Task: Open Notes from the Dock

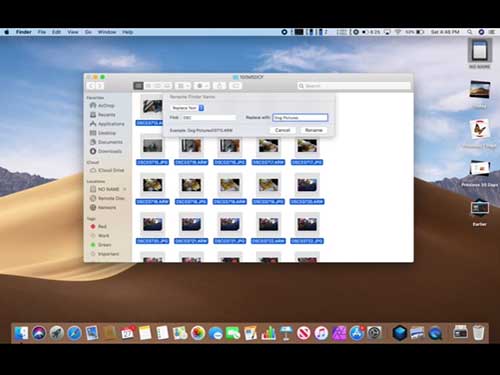Action: click(145, 333)
